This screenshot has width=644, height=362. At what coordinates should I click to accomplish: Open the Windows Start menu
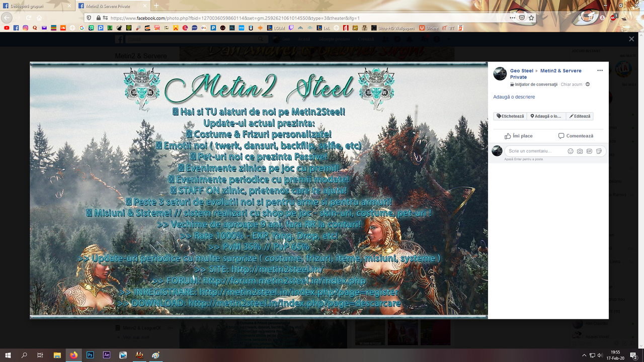[x=8, y=355]
